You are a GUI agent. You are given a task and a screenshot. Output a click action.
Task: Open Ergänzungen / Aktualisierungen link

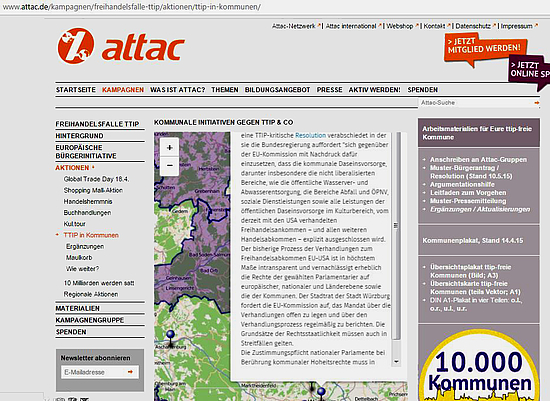point(480,209)
